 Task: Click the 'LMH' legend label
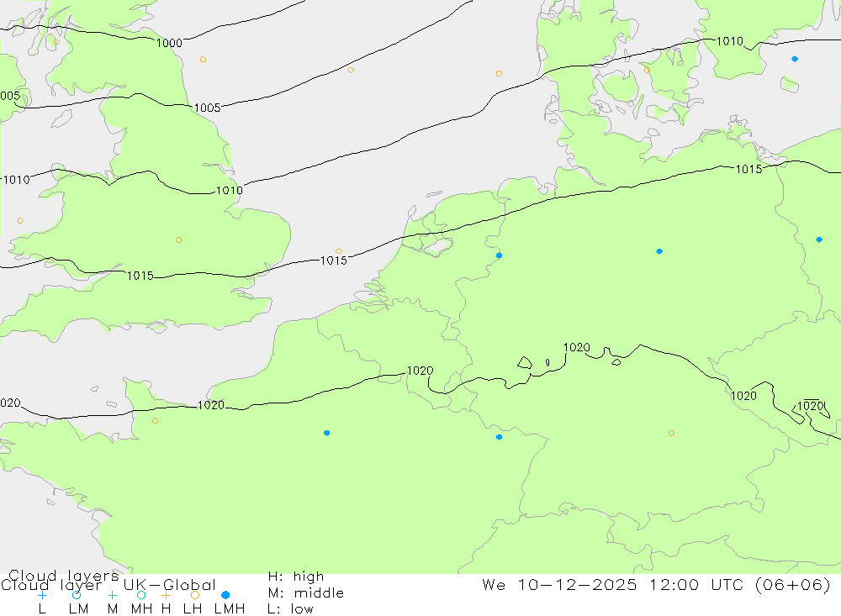230,609
